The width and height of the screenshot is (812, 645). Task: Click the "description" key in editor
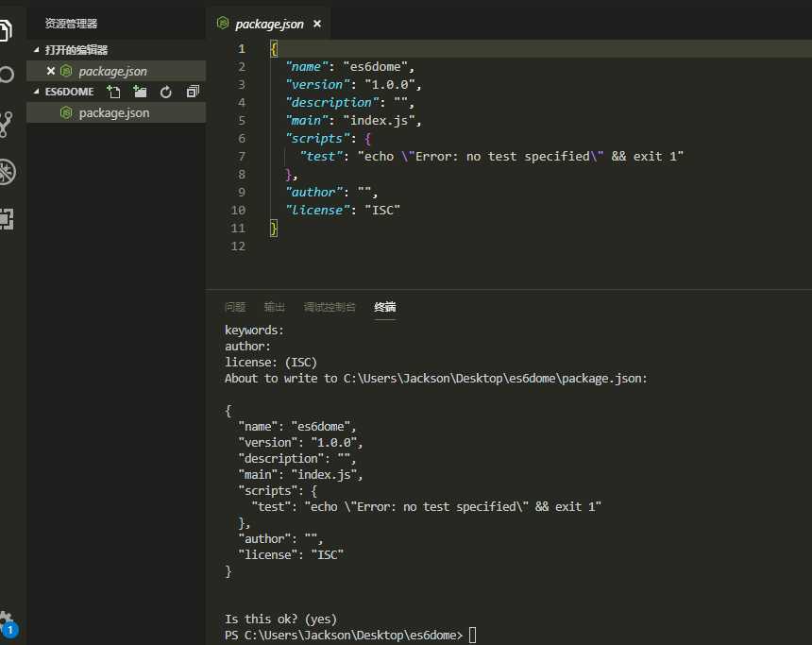pos(332,103)
